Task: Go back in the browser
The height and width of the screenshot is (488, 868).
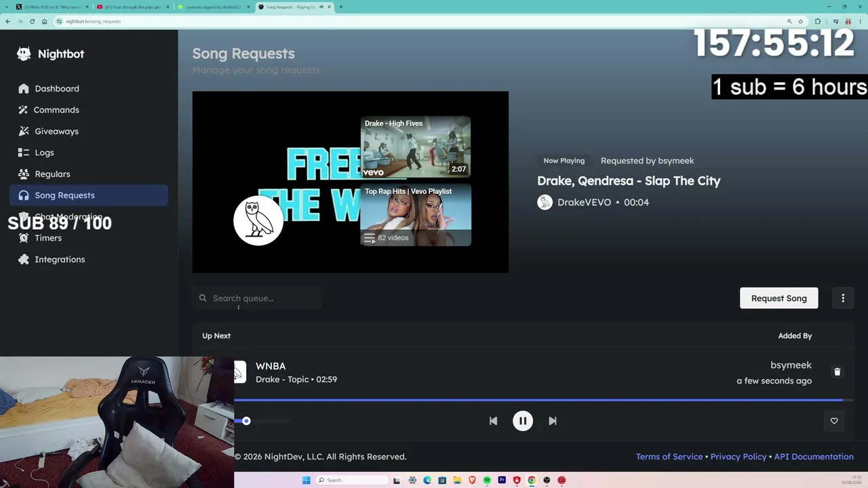Action: tap(7, 21)
